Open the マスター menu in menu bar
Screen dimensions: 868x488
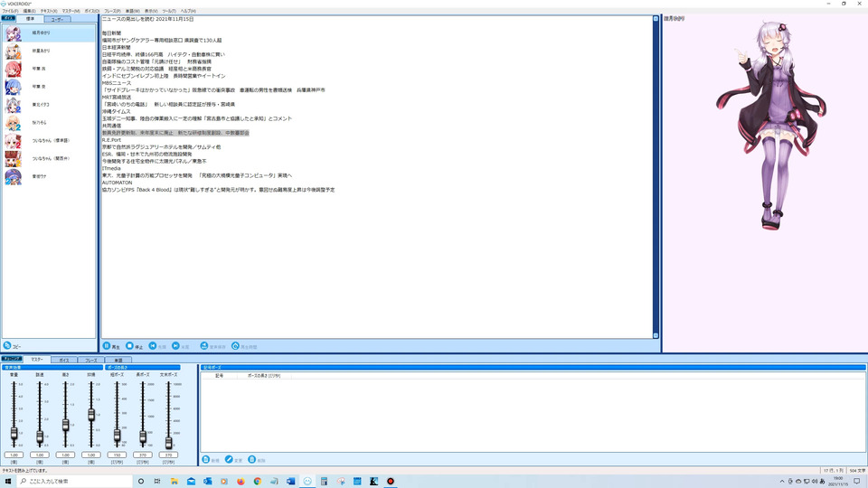coord(71,11)
